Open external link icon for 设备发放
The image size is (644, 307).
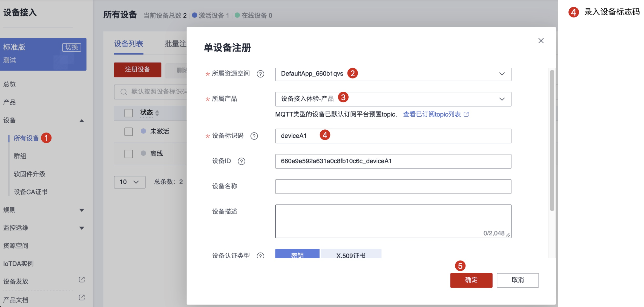82,280
